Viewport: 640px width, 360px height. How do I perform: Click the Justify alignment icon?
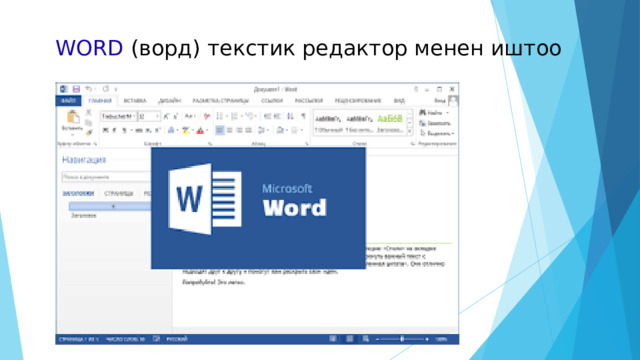click(249, 130)
